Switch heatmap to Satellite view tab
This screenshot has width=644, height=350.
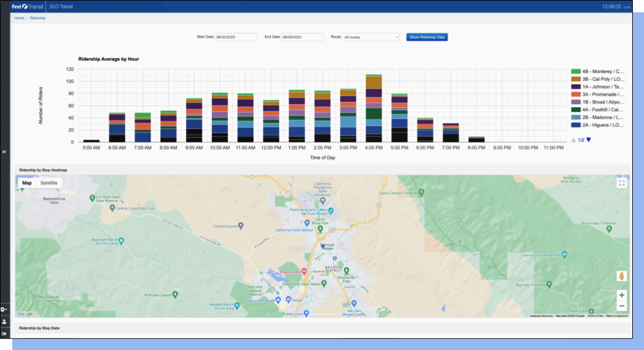tap(49, 183)
